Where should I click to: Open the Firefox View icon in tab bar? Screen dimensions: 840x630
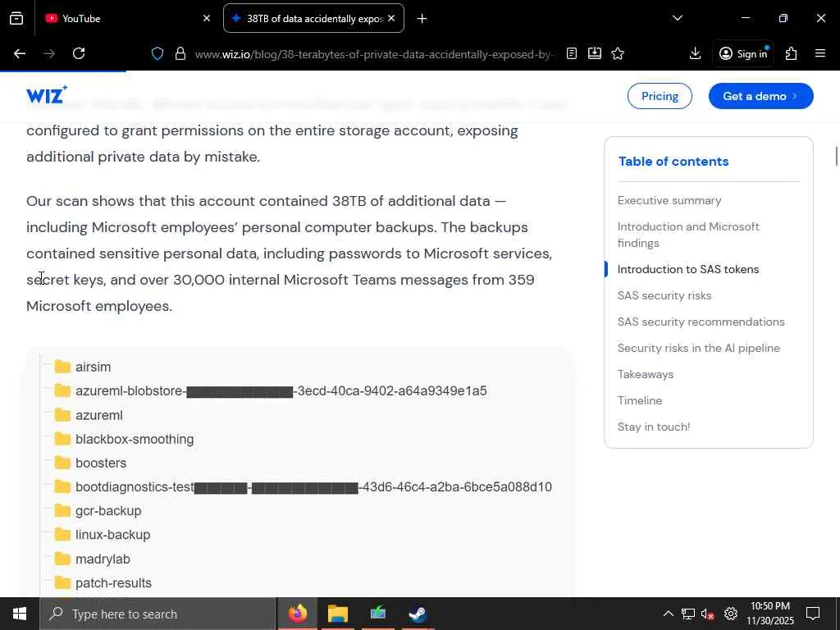16,18
